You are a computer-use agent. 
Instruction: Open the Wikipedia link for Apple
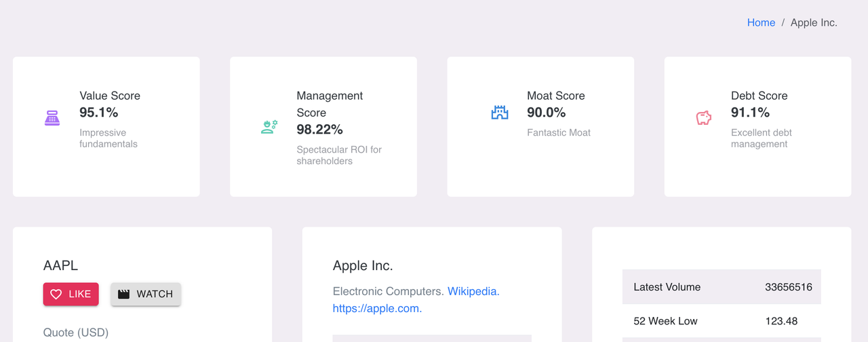click(473, 291)
